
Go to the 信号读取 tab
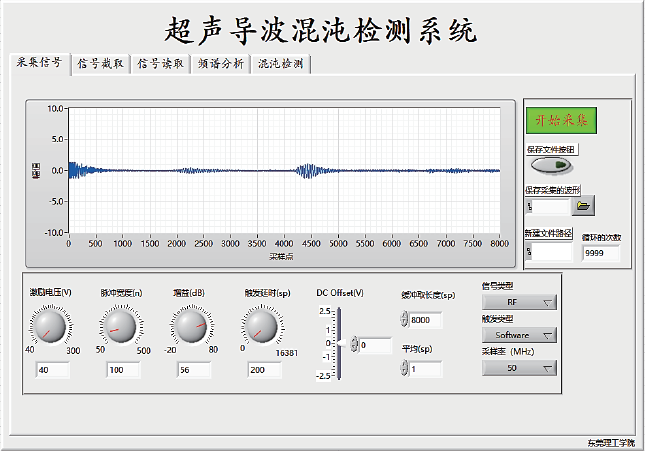point(160,64)
